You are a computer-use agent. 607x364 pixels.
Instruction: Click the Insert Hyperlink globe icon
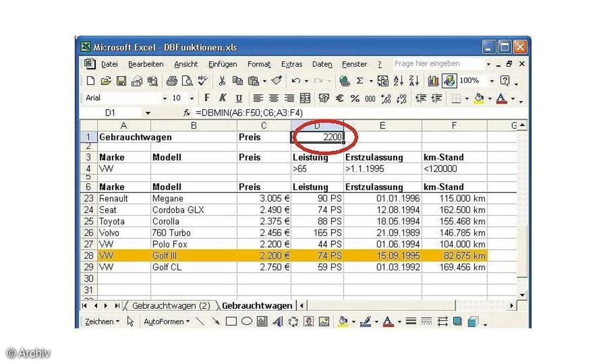344,81
